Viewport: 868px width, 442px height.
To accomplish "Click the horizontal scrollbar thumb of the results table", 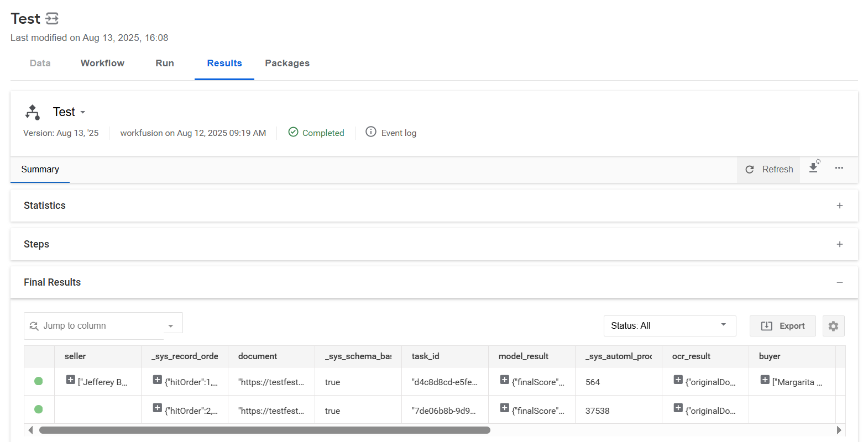I will tap(265, 430).
